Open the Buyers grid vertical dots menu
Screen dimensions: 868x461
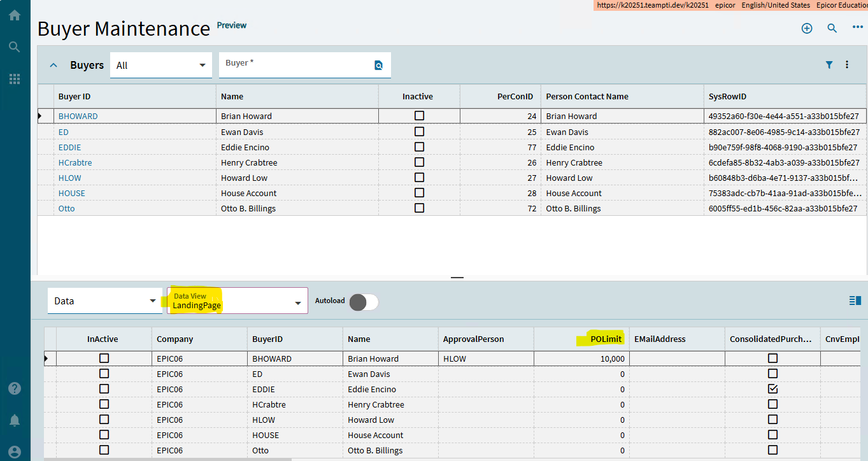[847, 64]
